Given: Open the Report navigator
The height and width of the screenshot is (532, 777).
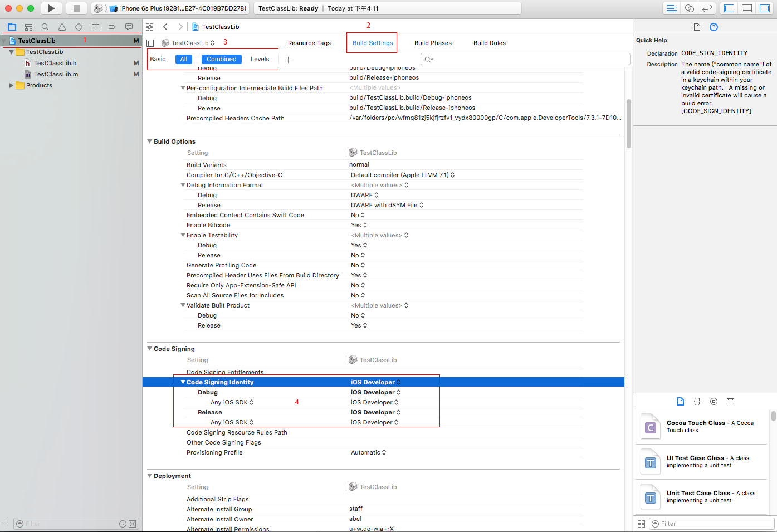Looking at the screenshot, I should pos(129,27).
